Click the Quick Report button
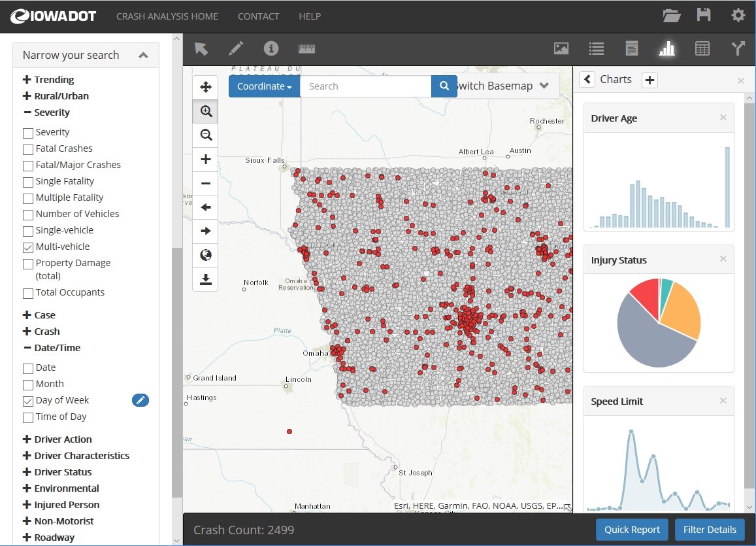The image size is (756, 546). tap(632, 530)
